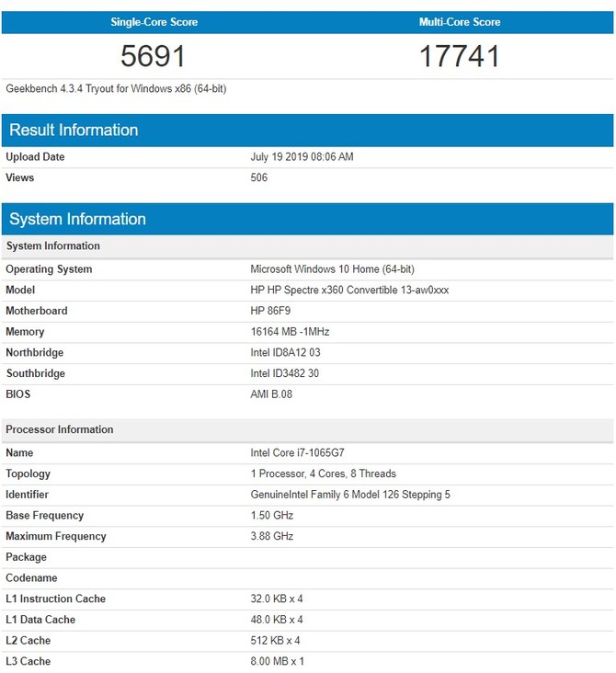Select Microsoft Windows 10 Home (64-bit) value
The height and width of the screenshot is (673, 616).
[x=332, y=269]
